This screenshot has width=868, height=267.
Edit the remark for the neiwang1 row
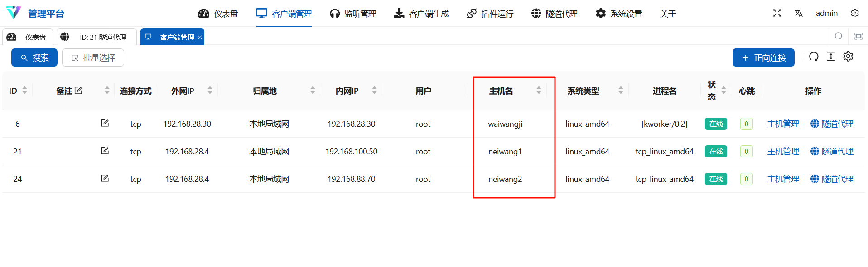click(105, 151)
